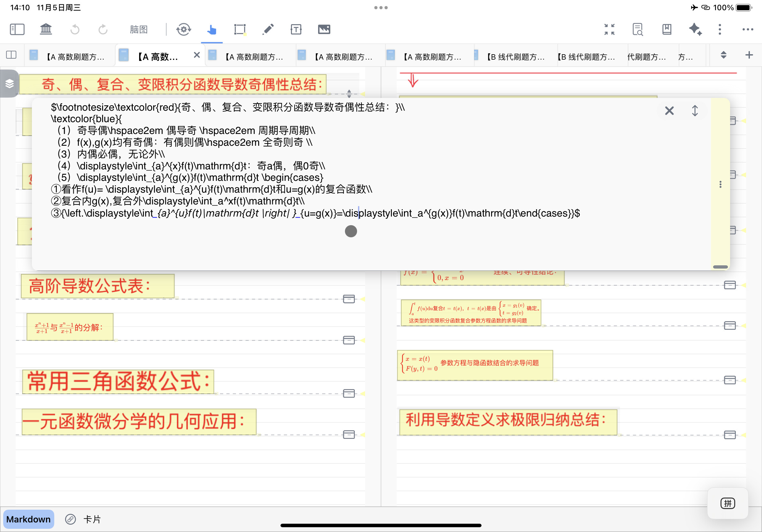The image size is (762, 532).
Task: Toggle the left sidebar panel icon
Action: point(17,29)
